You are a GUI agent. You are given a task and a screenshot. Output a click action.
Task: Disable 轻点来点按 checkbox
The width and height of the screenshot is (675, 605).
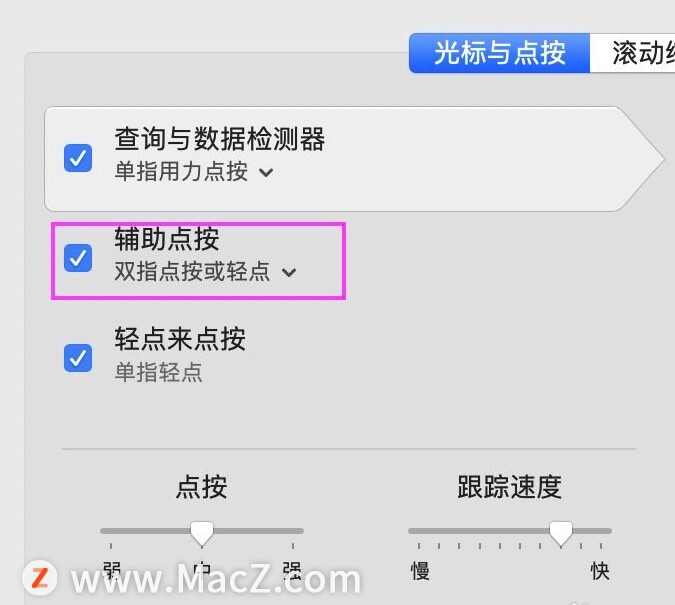click(x=78, y=358)
